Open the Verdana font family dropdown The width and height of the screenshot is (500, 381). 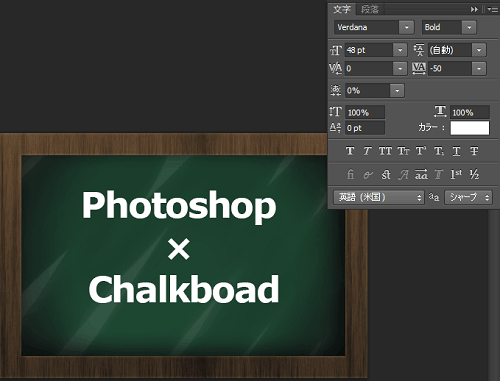pos(407,27)
